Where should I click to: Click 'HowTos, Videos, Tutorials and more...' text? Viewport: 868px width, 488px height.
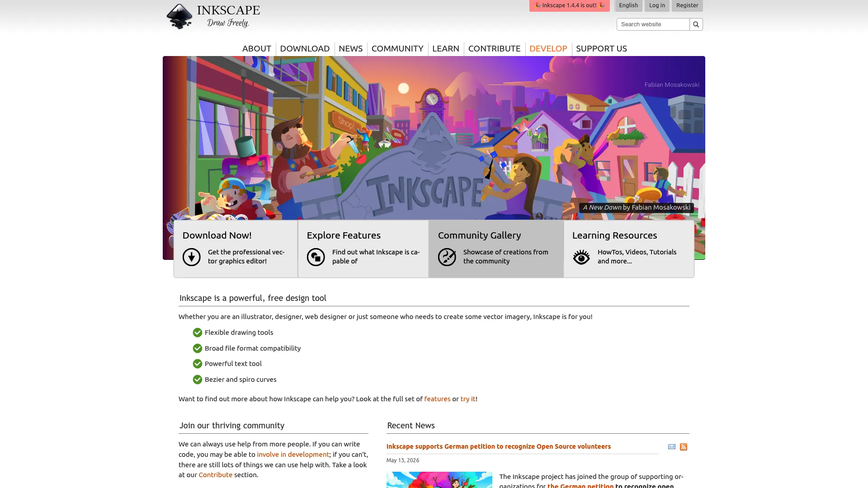coord(637,257)
